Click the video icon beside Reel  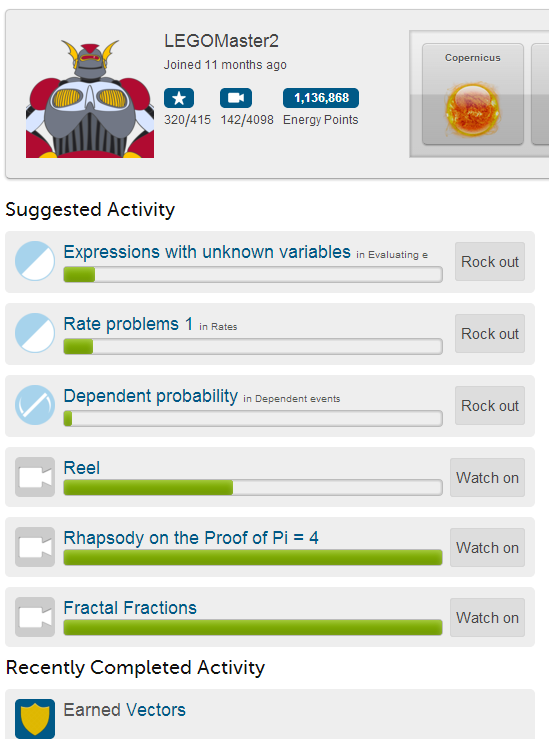[35, 477]
